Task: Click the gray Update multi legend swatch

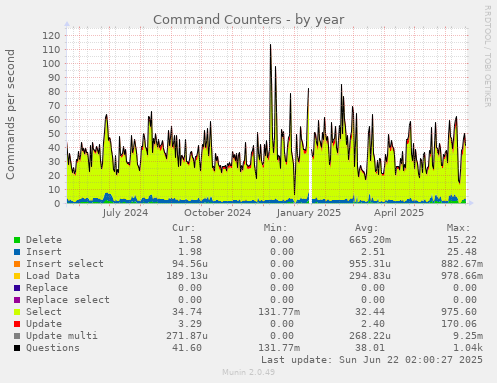Action: click(17, 336)
